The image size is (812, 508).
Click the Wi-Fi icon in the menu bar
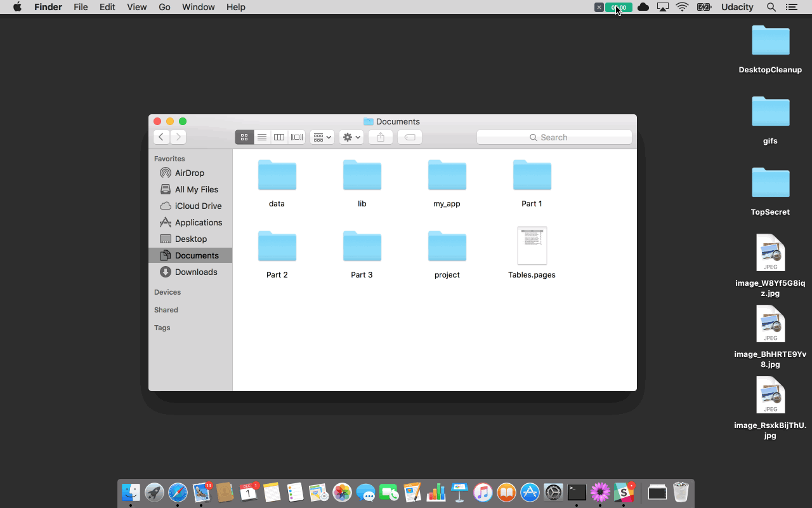pyautogui.click(x=682, y=7)
